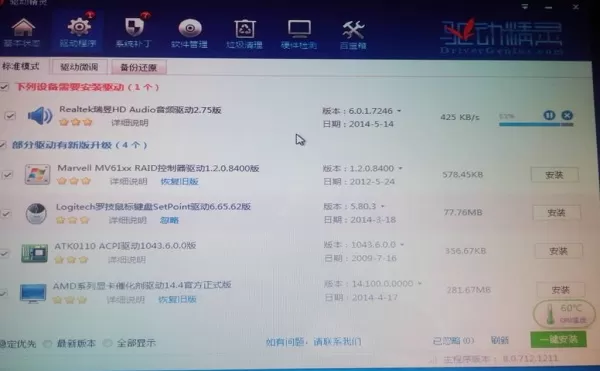This screenshot has width=600, height=371.
Task: Toggle the AMD 显卡催化剂 driver checkbox
Action: [3, 293]
